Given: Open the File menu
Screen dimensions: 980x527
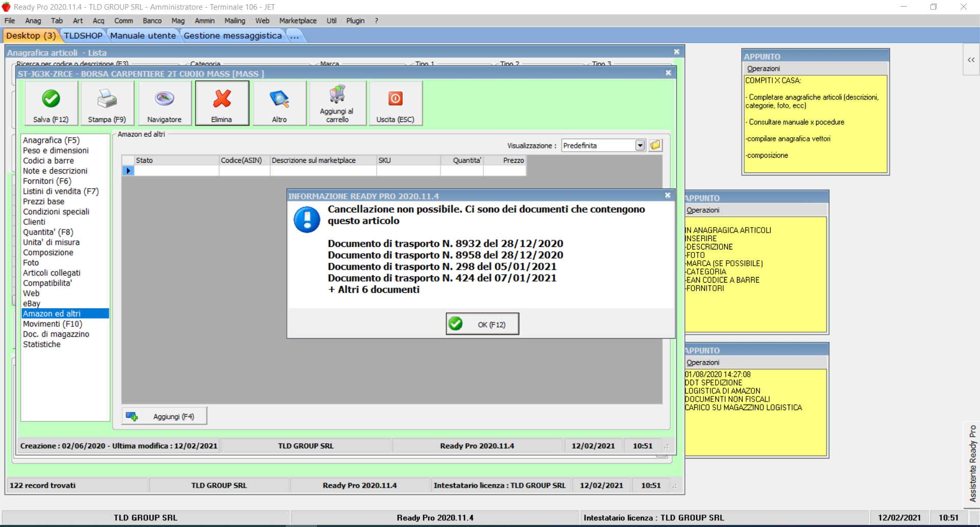Looking at the screenshot, I should 10,21.
